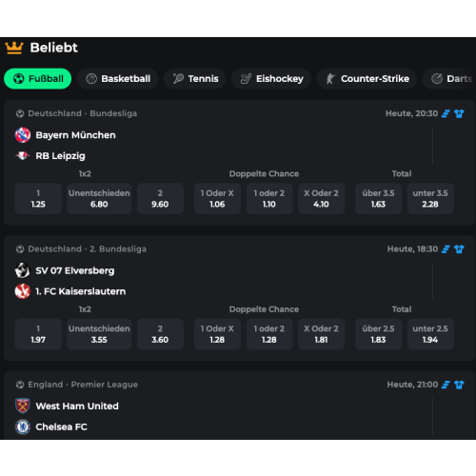Viewport: 476px width, 476px height.
Task: Select Kaiserslautern away win odds 3.60
Action: tap(160, 334)
